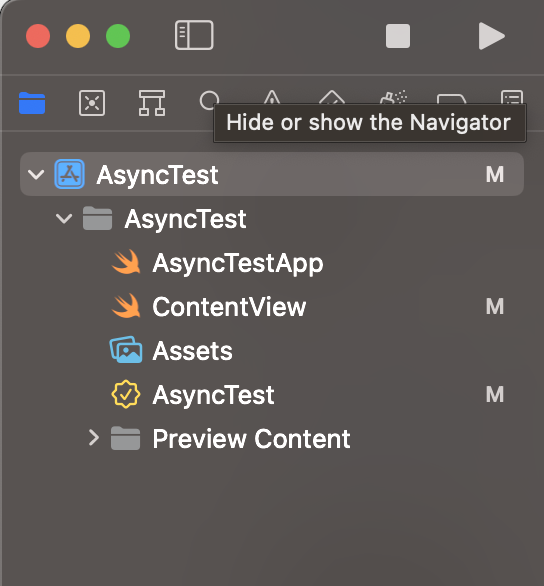The image size is (544, 586).
Task: Collapse the AsyncTest project root
Action: pos(36,174)
